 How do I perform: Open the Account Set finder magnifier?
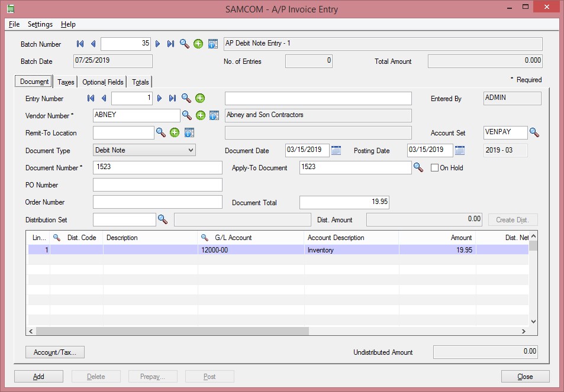pyautogui.click(x=534, y=132)
